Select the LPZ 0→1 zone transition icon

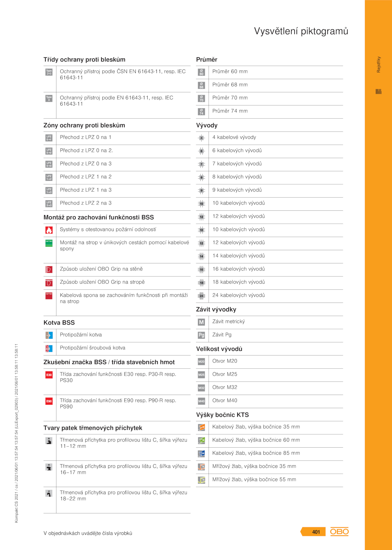coord(49,138)
